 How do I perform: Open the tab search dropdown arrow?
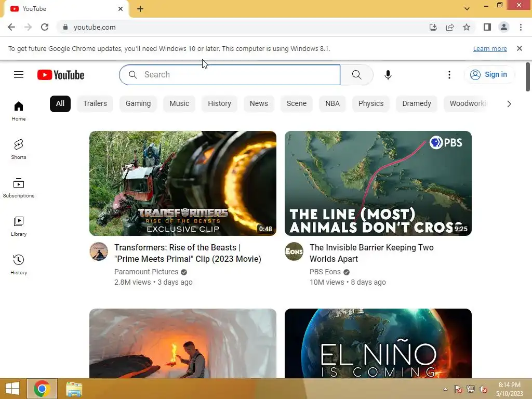[x=467, y=9]
